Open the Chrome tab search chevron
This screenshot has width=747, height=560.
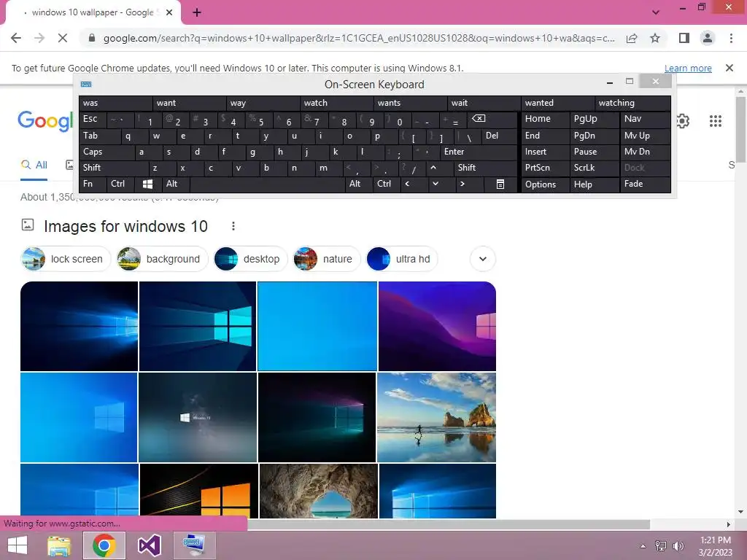pos(656,12)
